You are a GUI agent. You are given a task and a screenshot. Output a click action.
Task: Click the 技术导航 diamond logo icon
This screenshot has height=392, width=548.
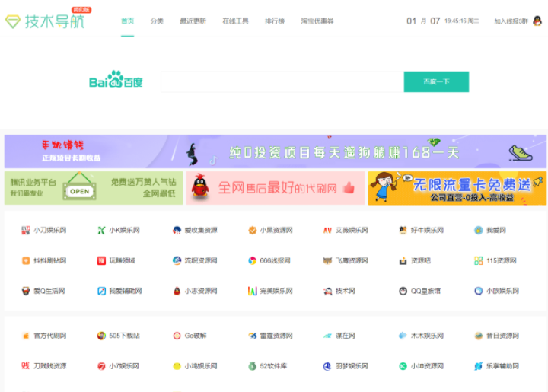[x=13, y=21]
